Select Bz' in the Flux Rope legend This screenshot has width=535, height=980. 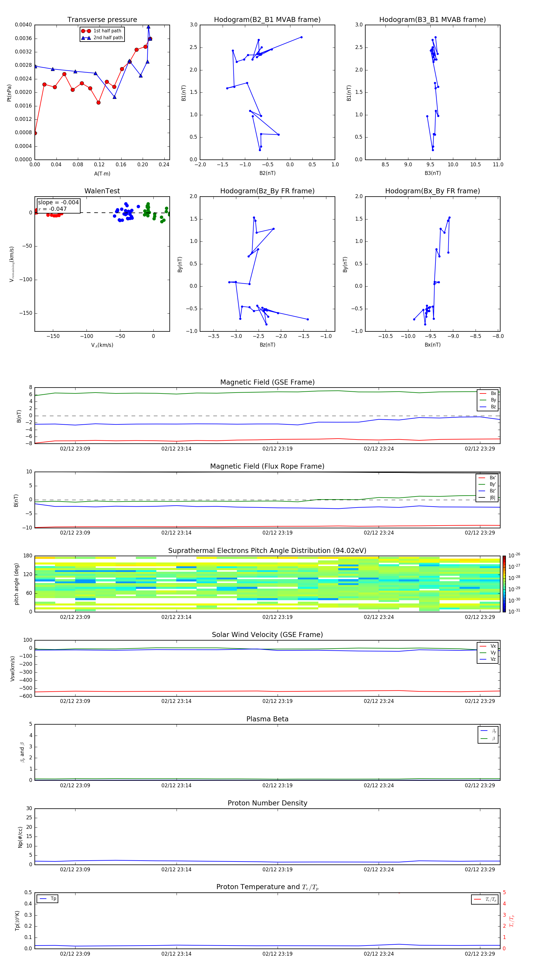point(487,491)
